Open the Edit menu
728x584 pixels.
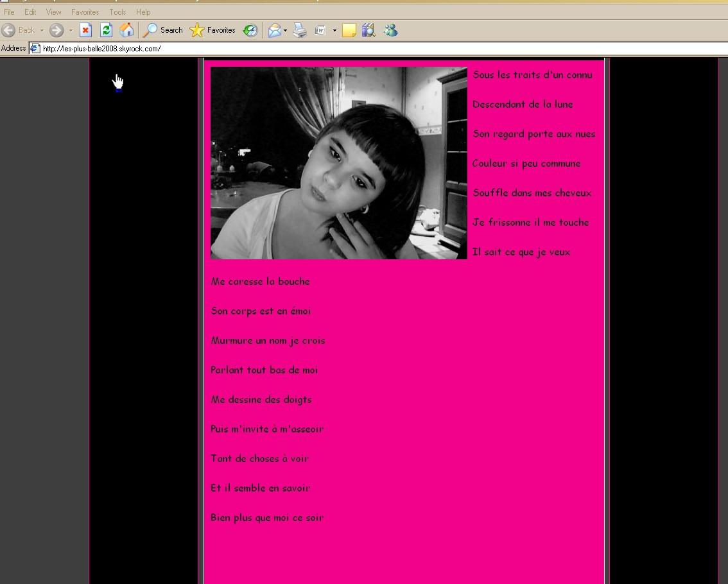click(x=30, y=12)
